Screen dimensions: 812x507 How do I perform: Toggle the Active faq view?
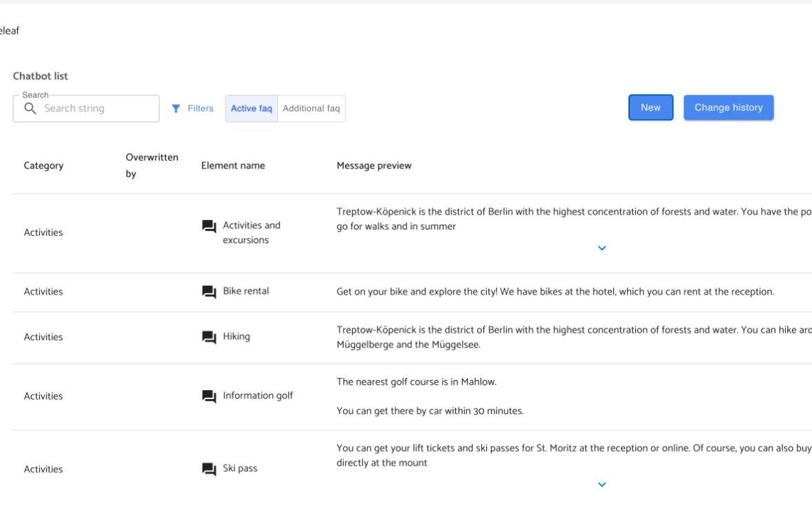coord(252,109)
